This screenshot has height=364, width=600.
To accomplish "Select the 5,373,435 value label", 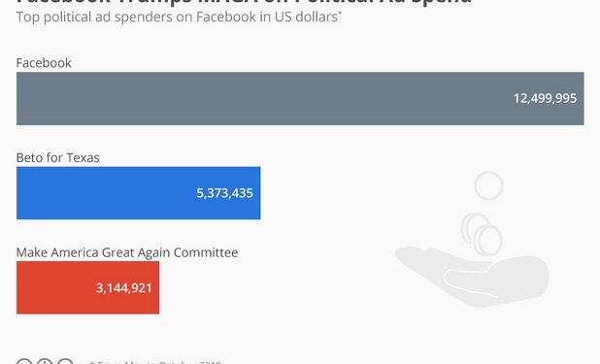I will coord(224,193).
